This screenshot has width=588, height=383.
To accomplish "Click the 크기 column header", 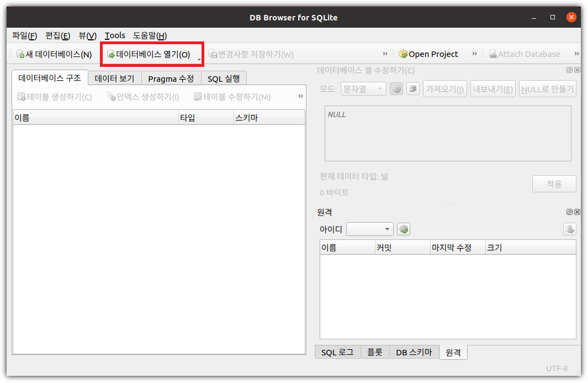I will (530, 248).
